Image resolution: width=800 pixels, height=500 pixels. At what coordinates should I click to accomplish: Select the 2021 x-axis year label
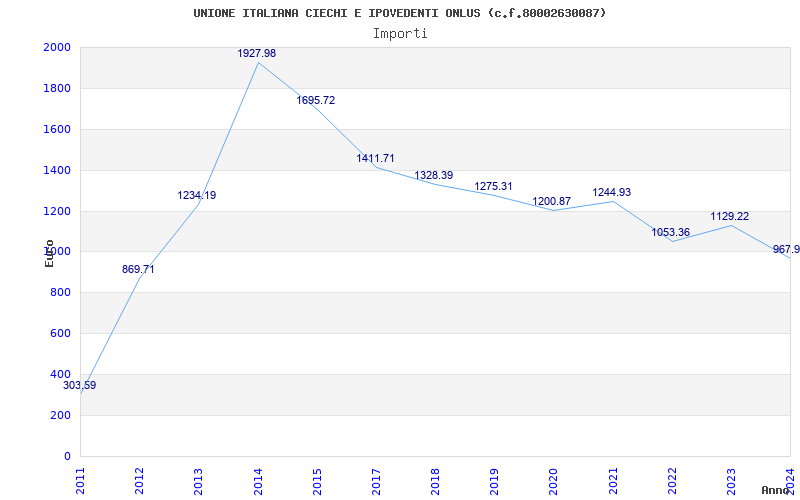point(613,482)
